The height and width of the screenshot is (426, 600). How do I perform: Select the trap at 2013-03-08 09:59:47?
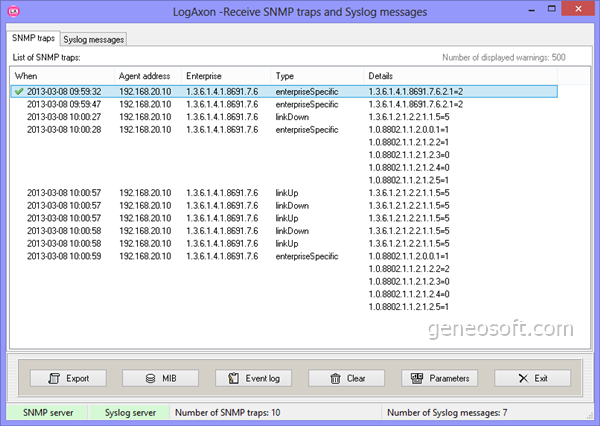click(284, 104)
